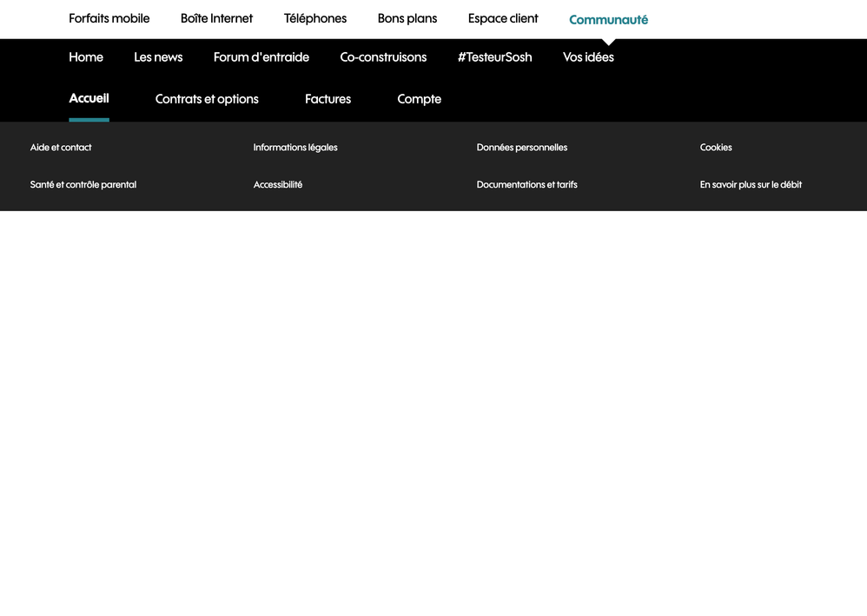
Task: Select the Compte tab
Action: pos(419,99)
